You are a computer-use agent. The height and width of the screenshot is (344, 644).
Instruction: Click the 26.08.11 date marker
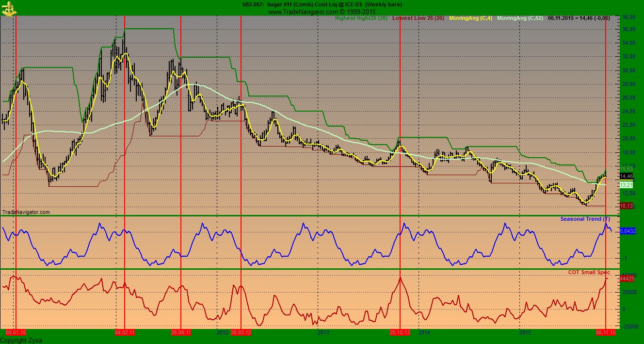[x=181, y=333]
